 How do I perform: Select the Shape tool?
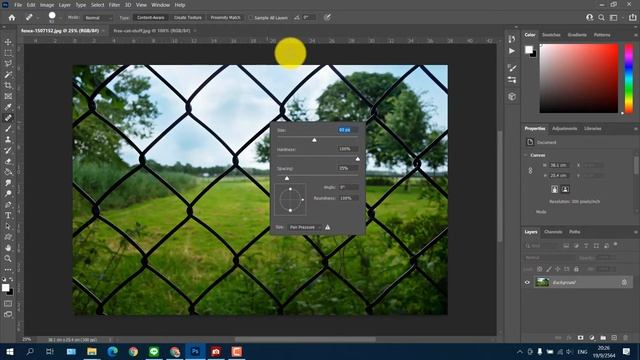8,237
